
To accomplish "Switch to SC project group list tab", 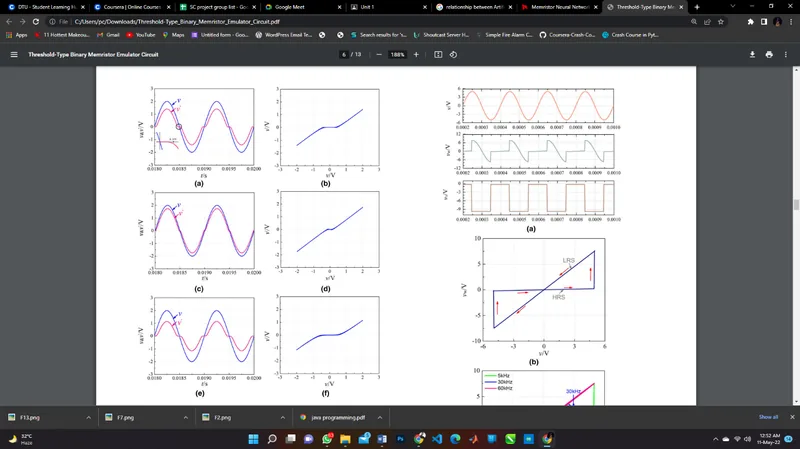I will point(217,7).
